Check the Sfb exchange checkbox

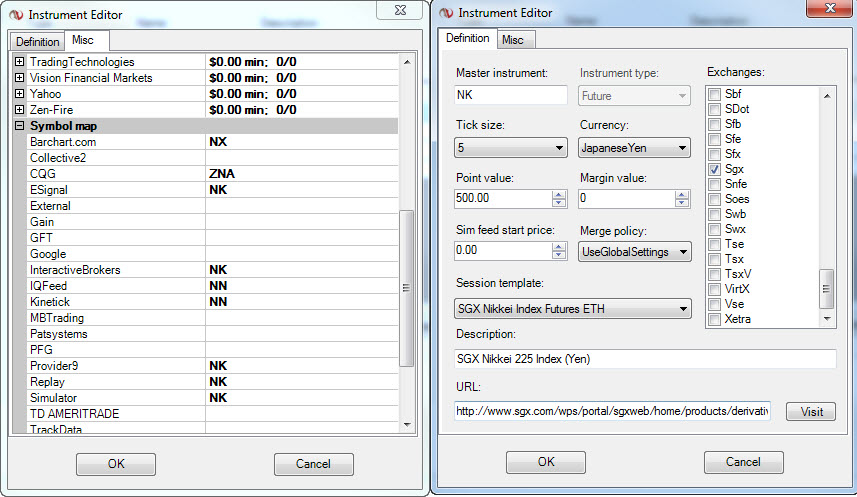[x=714, y=124]
